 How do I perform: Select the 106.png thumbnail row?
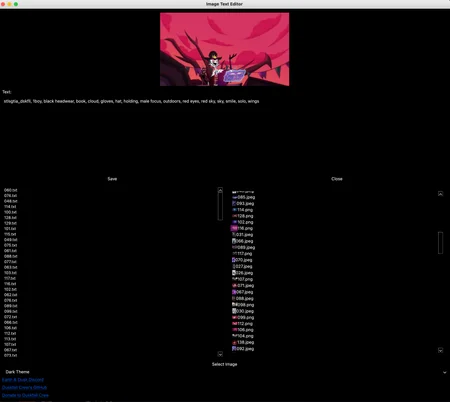point(243,330)
